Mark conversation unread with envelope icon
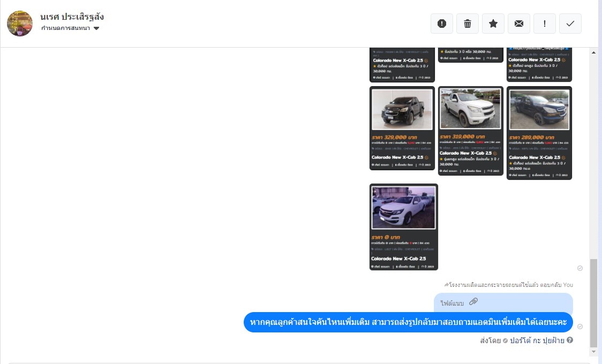602x364 pixels. point(518,24)
